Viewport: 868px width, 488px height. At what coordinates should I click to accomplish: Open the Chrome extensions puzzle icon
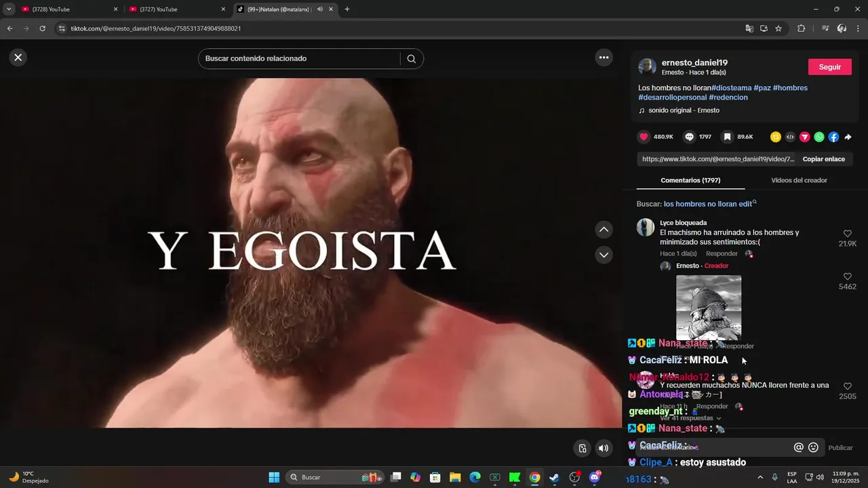(801, 28)
